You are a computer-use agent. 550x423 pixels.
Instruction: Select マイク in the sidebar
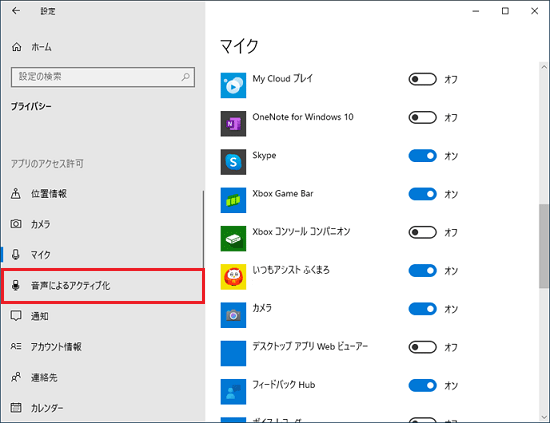click(102, 254)
